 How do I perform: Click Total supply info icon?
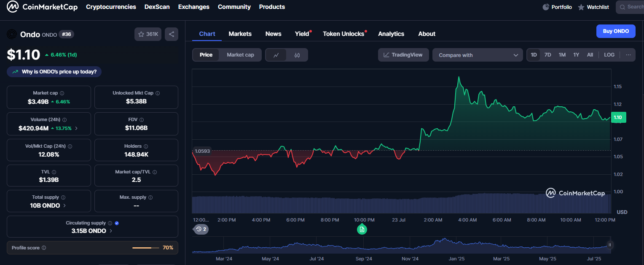(63, 197)
